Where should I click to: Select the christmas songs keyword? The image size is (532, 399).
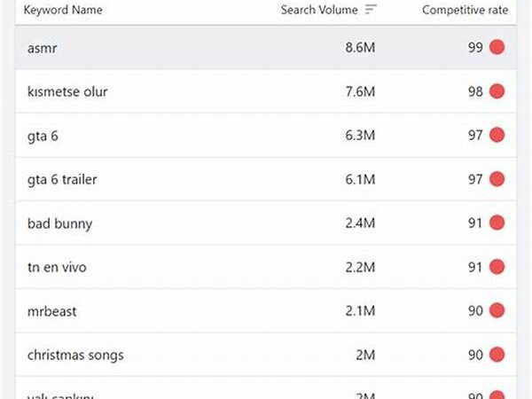(75, 356)
